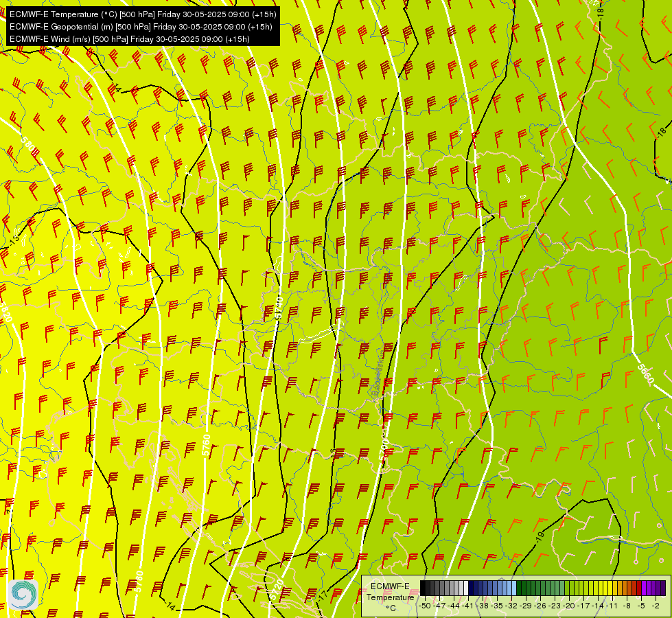Click the -41 legend tick label

point(467,606)
